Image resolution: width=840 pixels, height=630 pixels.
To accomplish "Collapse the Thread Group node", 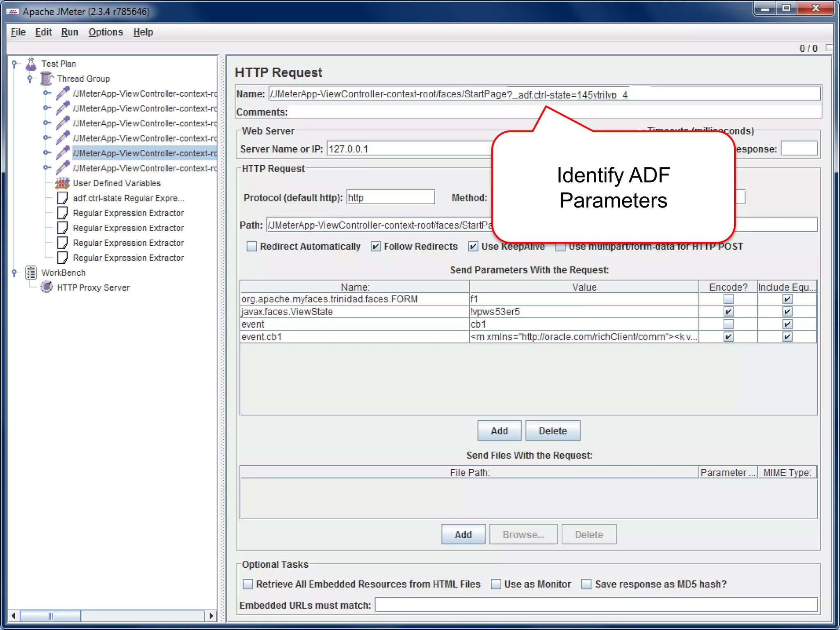I will [x=30, y=78].
